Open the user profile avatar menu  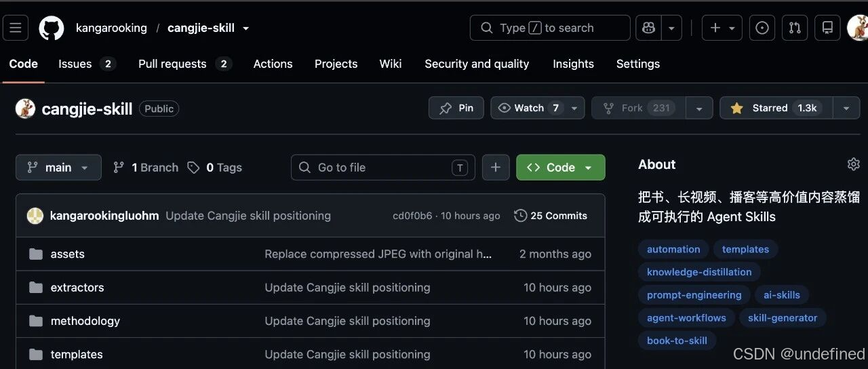tap(858, 28)
